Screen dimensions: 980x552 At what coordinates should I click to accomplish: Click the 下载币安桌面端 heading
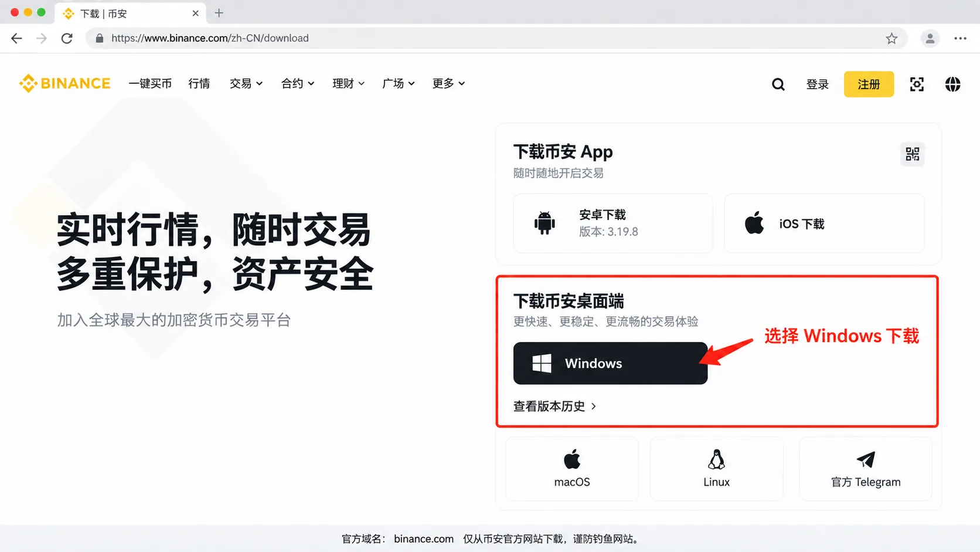click(569, 301)
